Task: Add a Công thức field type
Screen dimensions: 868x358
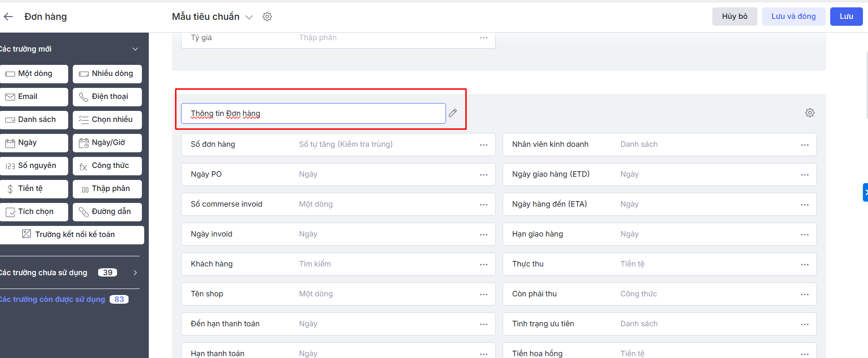Action: click(x=107, y=166)
